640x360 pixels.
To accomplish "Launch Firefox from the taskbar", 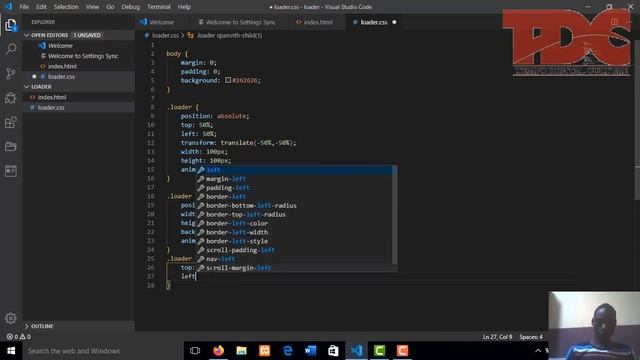I will pyautogui.click(x=218, y=351).
